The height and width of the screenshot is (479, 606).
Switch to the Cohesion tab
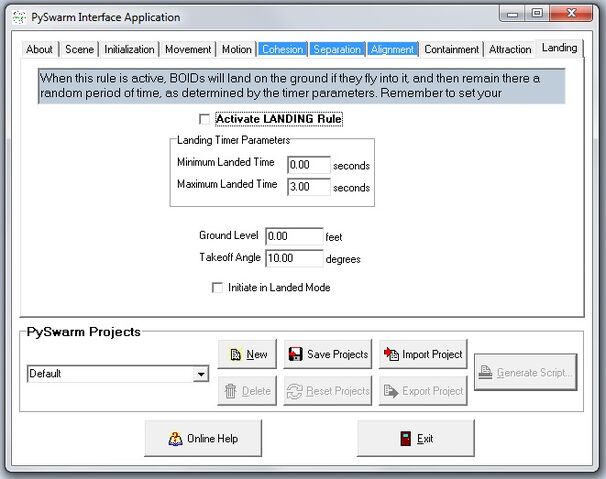coord(283,49)
